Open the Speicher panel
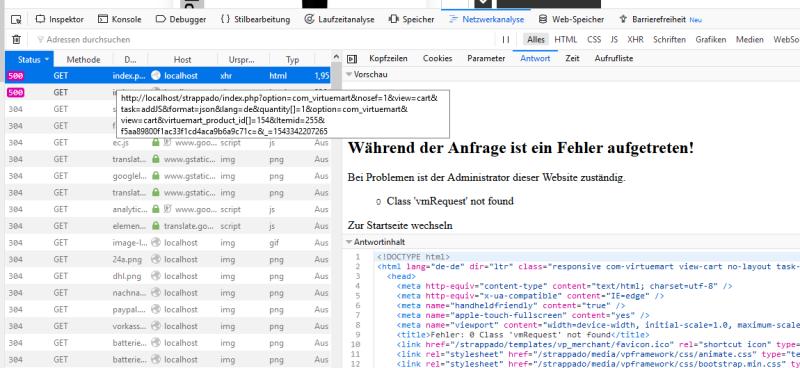Screen dimensions: 800x368 pyautogui.click(x=411, y=19)
